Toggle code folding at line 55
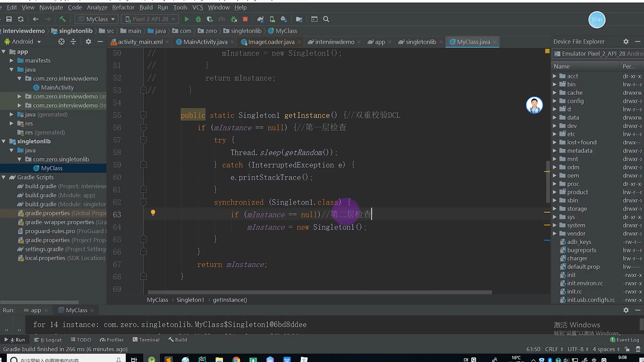The width and height of the screenshot is (644, 362). [x=143, y=115]
